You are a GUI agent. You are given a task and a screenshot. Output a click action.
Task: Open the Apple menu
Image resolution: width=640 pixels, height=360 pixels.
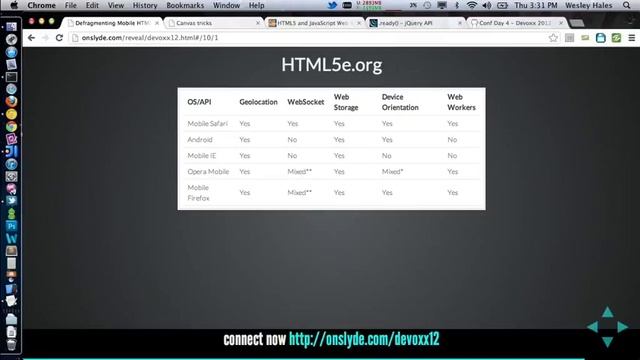(x=13, y=5)
